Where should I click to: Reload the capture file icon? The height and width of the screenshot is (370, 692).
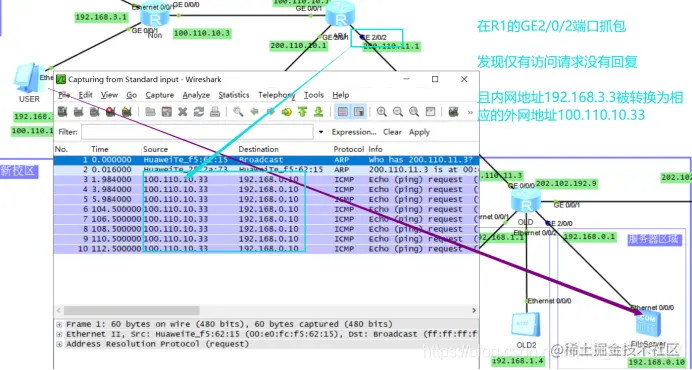click(x=199, y=112)
